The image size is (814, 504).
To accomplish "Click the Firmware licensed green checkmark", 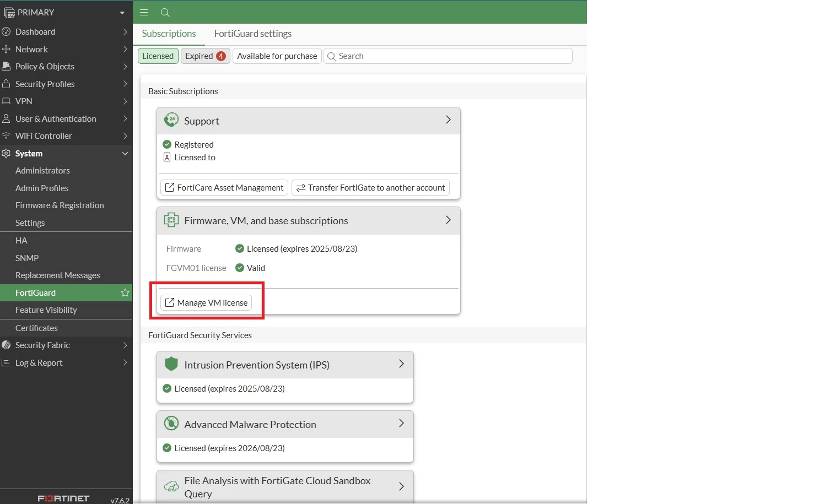I will [x=240, y=248].
